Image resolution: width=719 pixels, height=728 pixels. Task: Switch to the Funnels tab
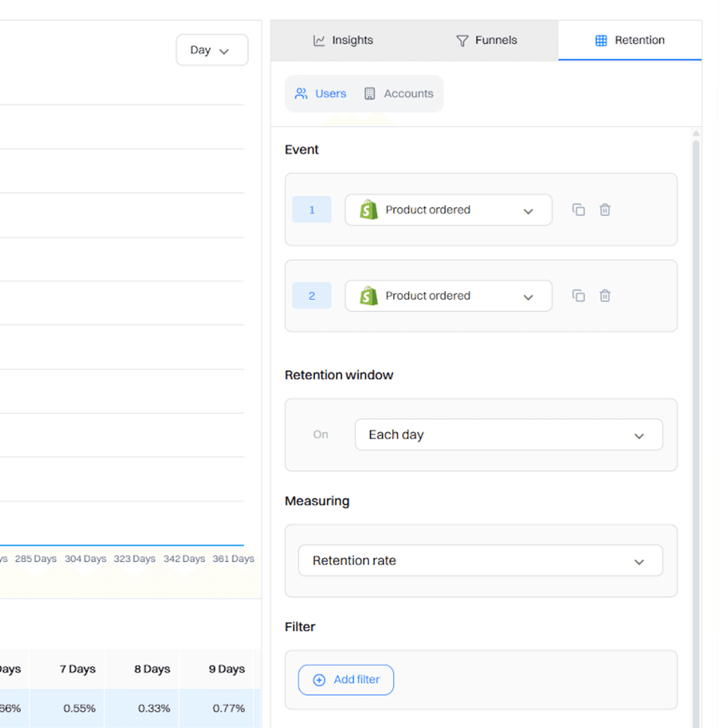click(486, 40)
